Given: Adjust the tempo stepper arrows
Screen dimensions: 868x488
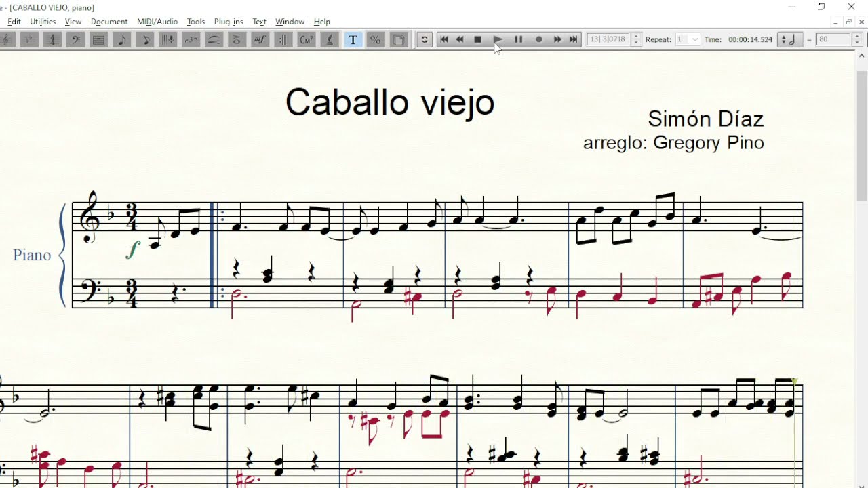Looking at the screenshot, I should 856,39.
